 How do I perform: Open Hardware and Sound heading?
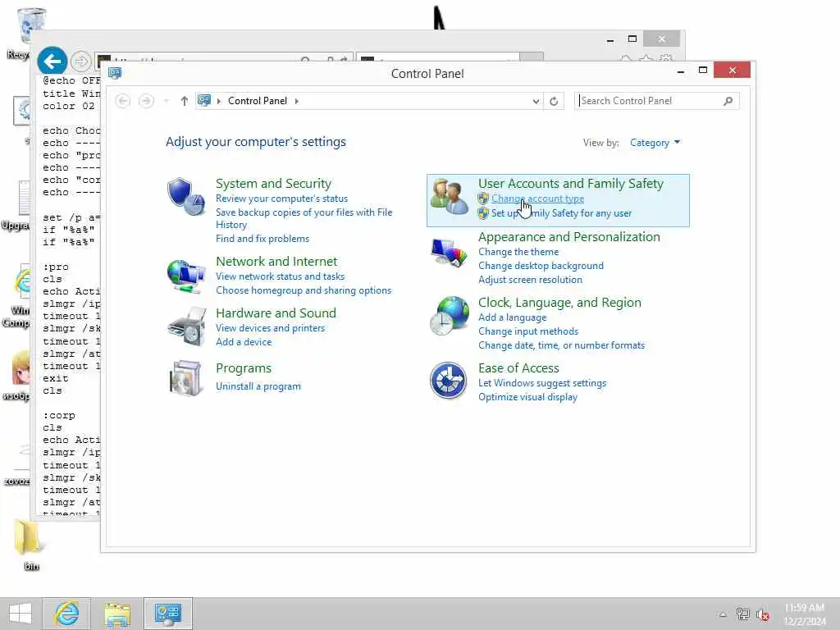[276, 313]
